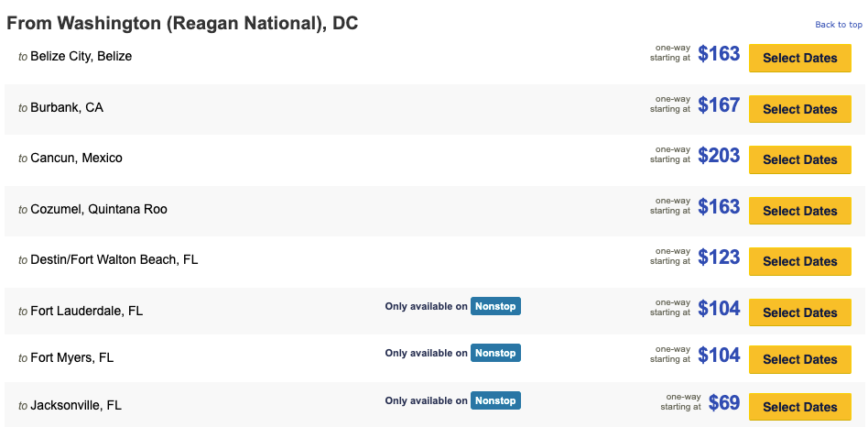Click the From Washington (Reagan National) heading
The width and height of the screenshot is (868, 427).
click(182, 24)
